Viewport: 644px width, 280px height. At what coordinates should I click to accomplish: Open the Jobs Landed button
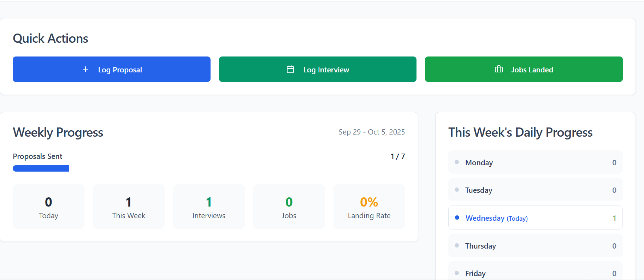click(524, 69)
